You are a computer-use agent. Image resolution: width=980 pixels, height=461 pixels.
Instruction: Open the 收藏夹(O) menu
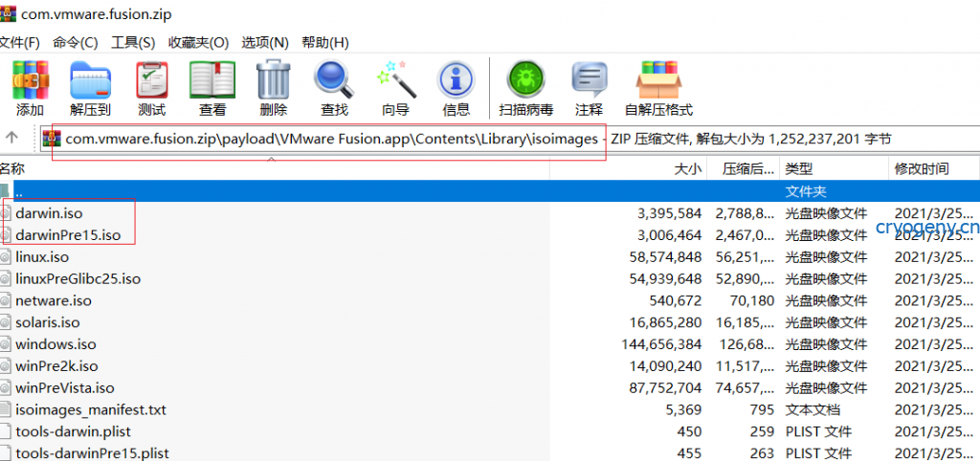click(199, 42)
